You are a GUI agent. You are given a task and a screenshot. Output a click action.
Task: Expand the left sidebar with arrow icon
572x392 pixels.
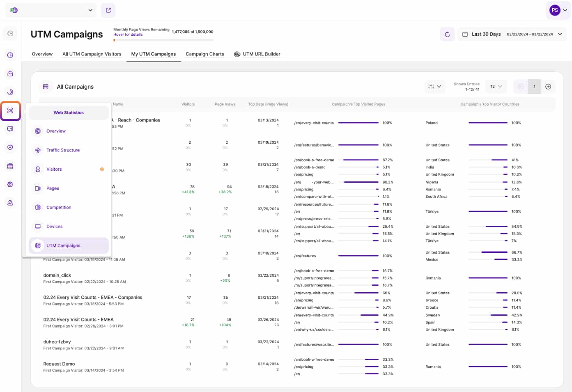(x=10, y=34)
